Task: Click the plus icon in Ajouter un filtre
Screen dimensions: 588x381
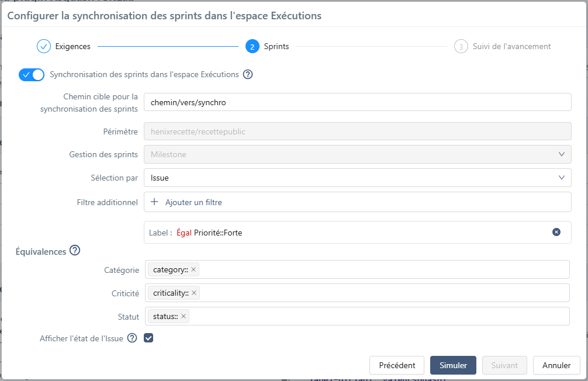Action: tap(155, 202)
